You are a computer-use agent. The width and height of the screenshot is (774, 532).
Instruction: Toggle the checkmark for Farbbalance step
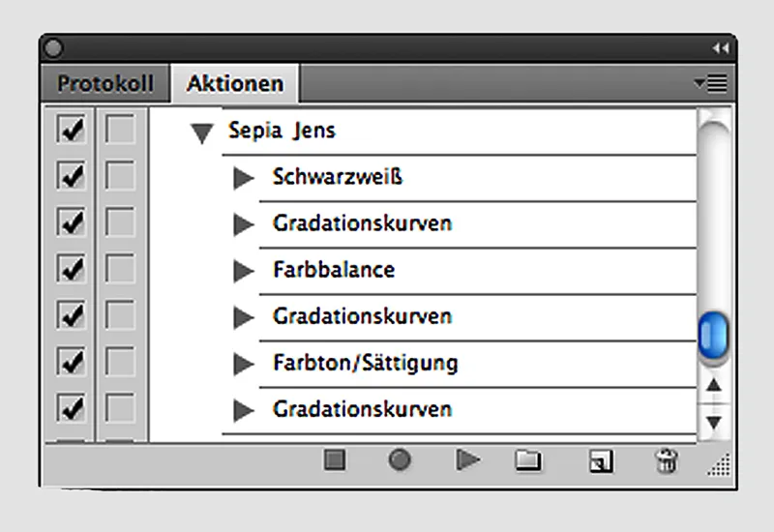tap(70, 269)
